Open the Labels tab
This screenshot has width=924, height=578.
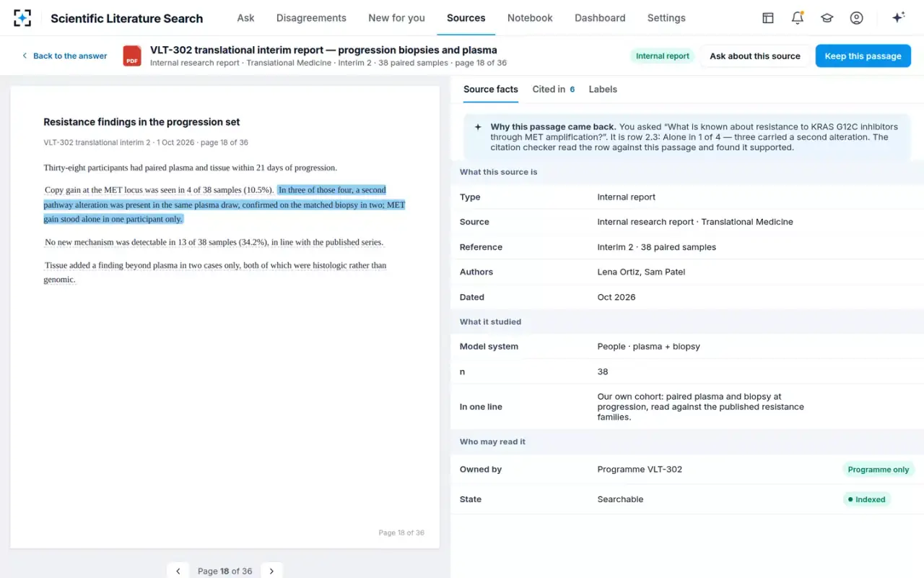coord(603,90)
